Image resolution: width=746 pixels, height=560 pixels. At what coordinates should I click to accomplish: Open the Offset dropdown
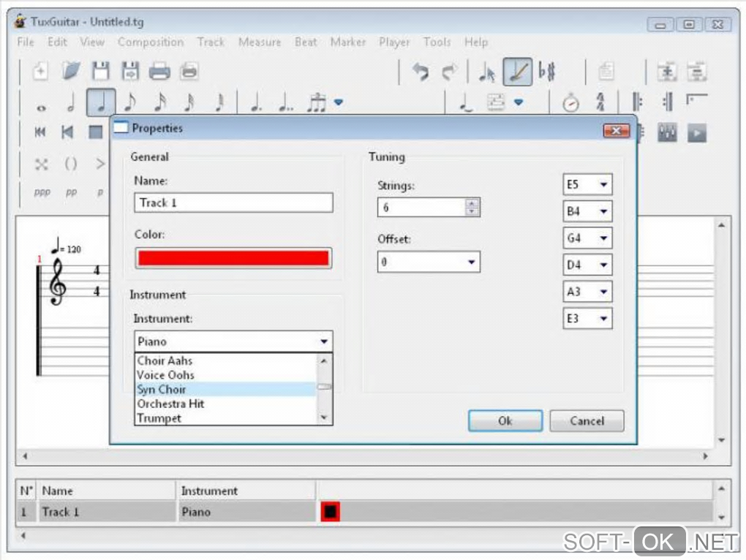429,262
